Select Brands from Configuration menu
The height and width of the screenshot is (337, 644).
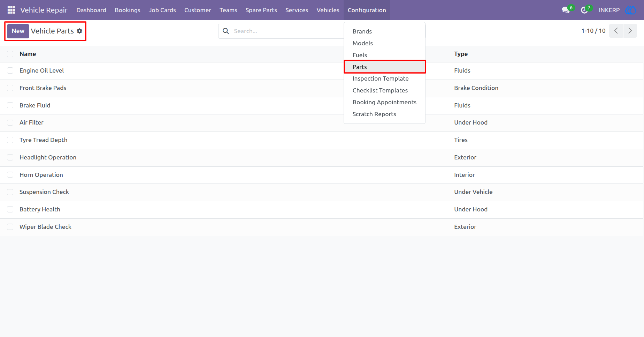[x=384, y=31]
